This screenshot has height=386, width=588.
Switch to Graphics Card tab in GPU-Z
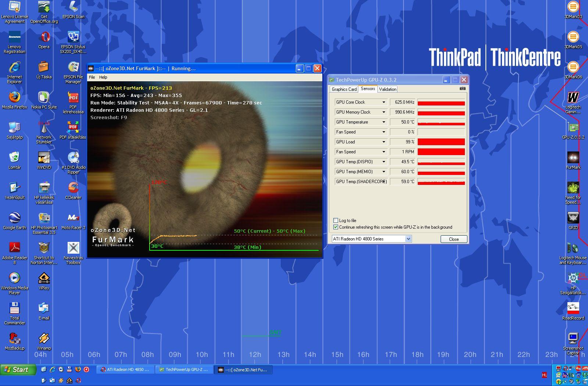[x=344, y=89]
